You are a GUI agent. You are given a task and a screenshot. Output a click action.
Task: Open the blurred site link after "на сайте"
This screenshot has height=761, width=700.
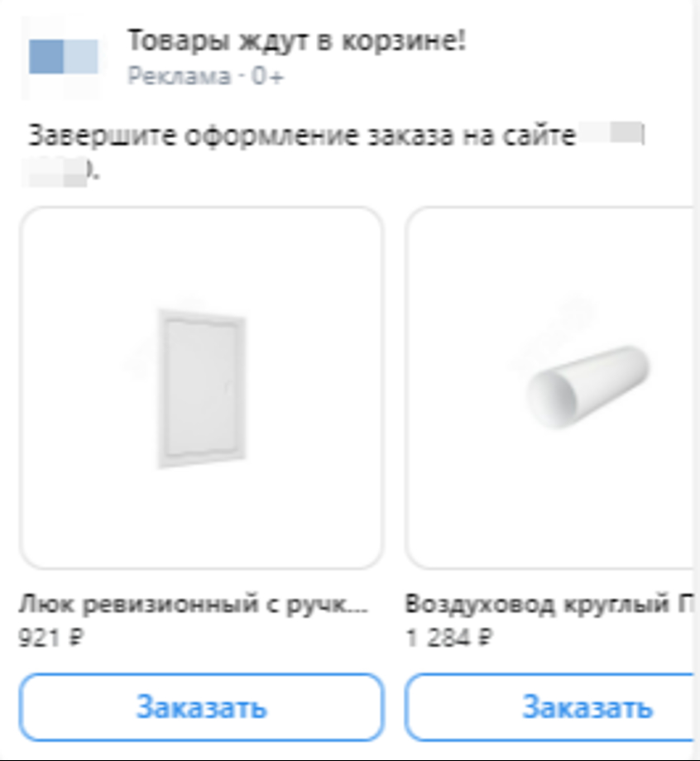click(x=611, y=133)
